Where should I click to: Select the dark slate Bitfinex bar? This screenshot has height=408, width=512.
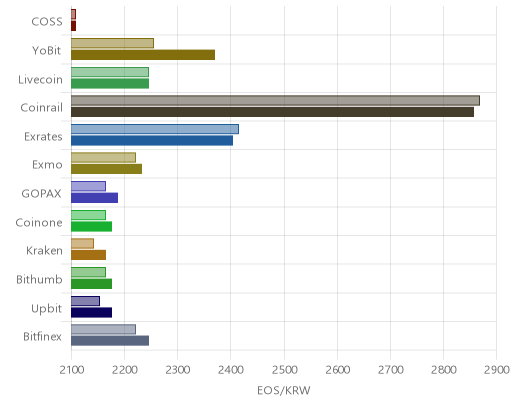coord(110,341)
